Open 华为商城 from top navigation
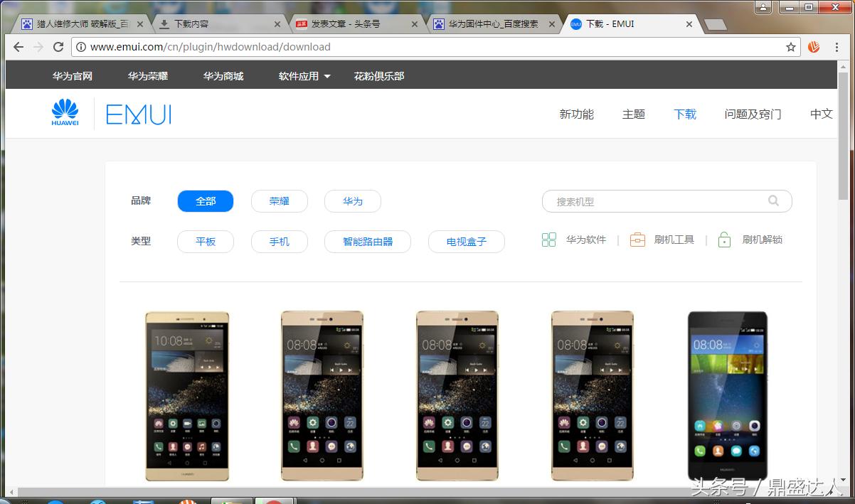Viewport: 855px width, 504px height. coord(224,75)
